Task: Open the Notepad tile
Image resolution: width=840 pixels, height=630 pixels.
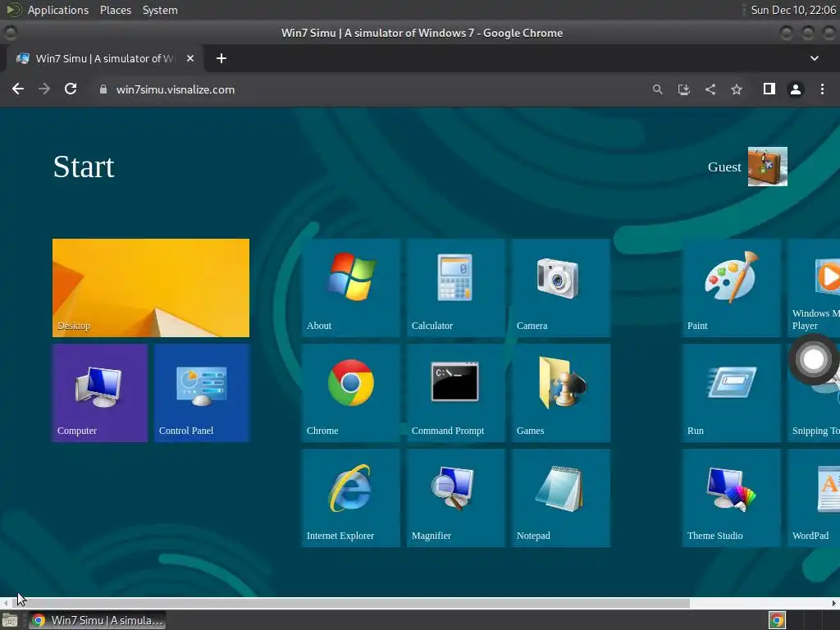Action: tap(561, 498)
